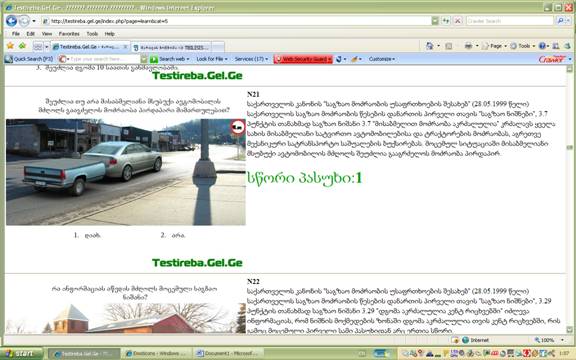Click the Testireba.Gel.Ge heading above question N21
Viewport: 576px width, 360px height.
pos(197,76)
